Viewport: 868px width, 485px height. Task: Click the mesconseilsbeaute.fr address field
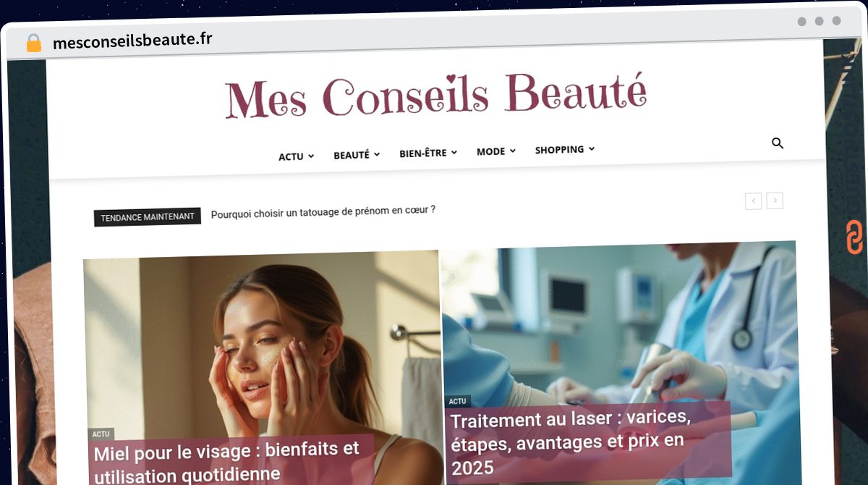click(x=132, y=41)
